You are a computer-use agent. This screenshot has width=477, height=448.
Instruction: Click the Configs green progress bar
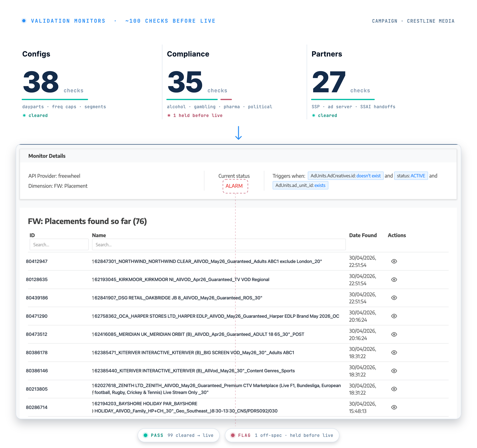(x=55, y=99)
